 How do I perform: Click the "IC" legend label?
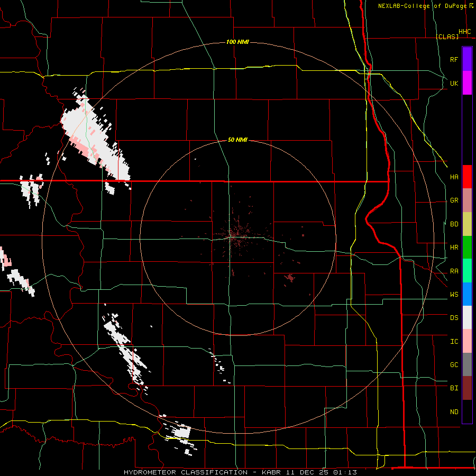[454, 342]
